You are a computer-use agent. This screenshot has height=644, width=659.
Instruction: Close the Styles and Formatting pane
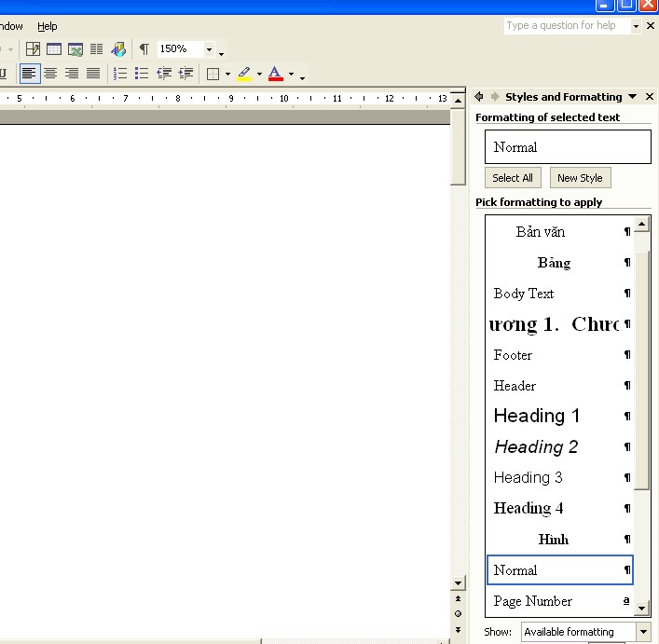650,97
